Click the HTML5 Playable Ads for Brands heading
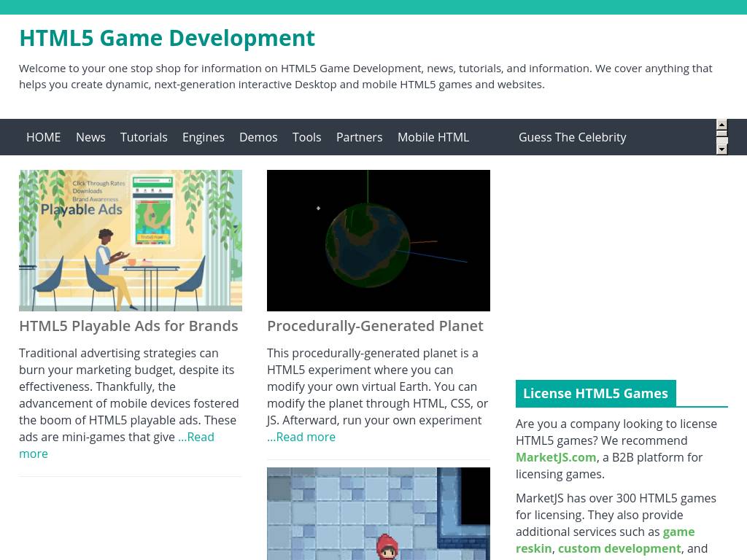Image resolution: width=747 pixels, height=560 pixels. tap(128, 326)
